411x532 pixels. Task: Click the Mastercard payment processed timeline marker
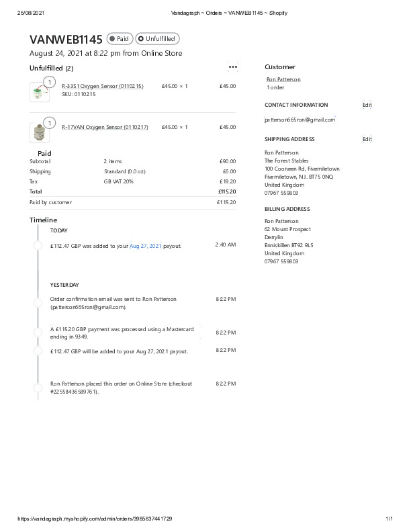pyautogui.click(x=38, y=330)
